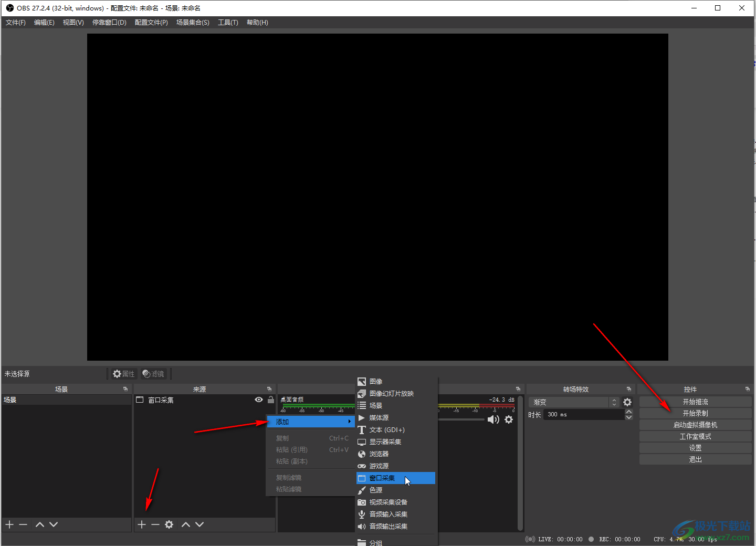Expand the 添加 submenu

tap(310, 422)
